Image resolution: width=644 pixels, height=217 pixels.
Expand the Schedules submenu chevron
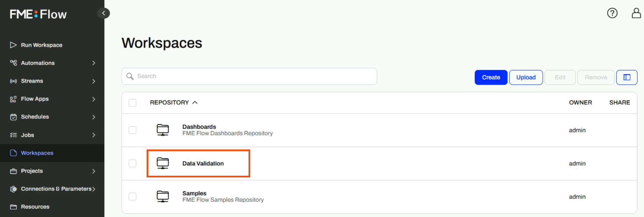tap(93, 117)
